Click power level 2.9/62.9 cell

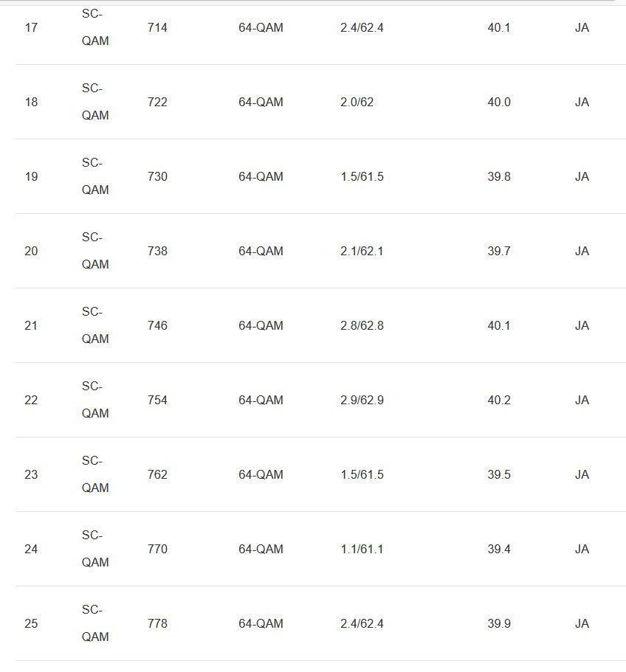(x=362, y=401)
